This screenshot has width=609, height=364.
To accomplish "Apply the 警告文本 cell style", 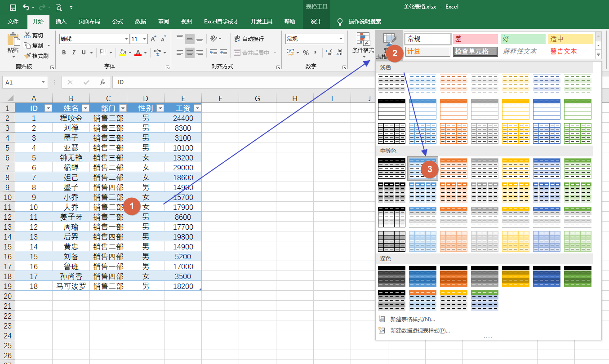I will [571, 52].
